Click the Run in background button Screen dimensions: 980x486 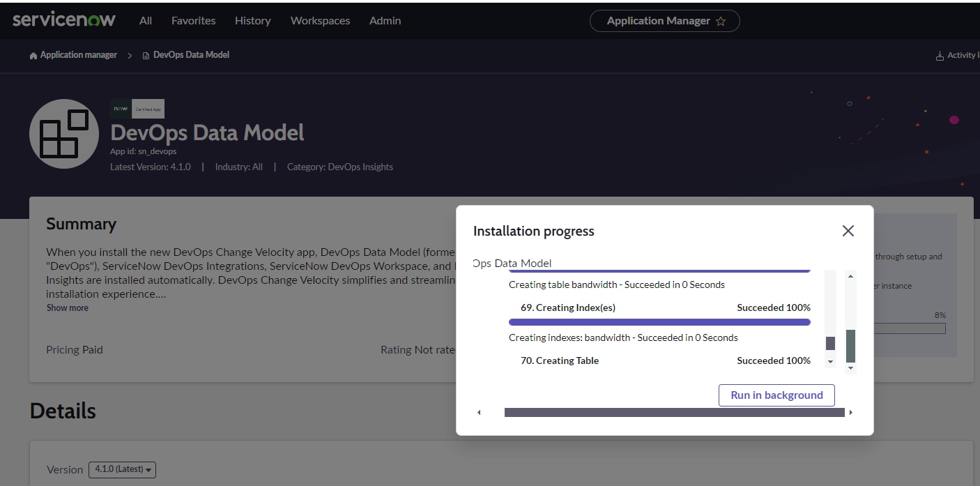[x=776, y=395]
